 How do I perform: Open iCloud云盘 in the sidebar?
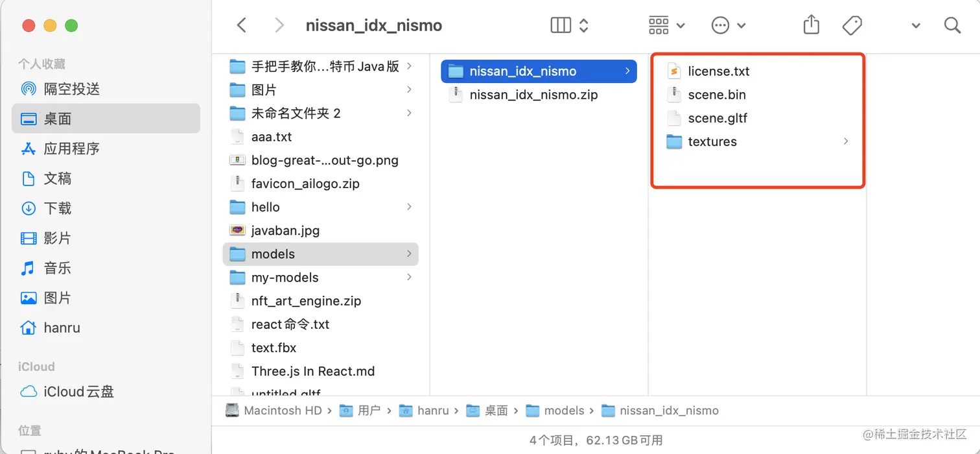[106, 392]
